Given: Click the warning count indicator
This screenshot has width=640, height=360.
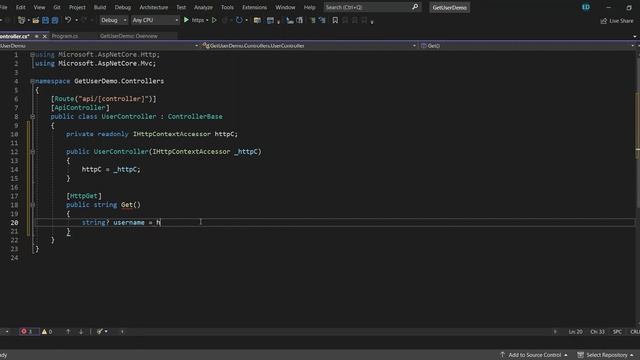Looking at the screenshot, I should pos(47,331).
